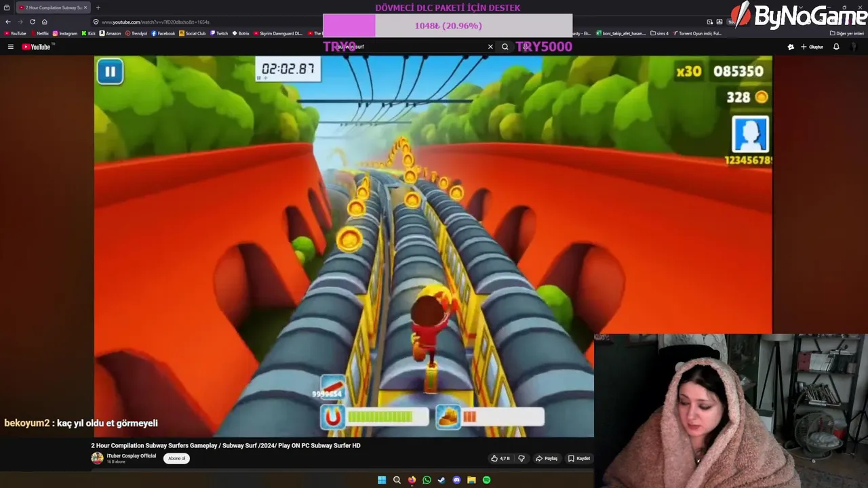Open Netflix bookmark
The image size is (868, 488).
(39, 33)
